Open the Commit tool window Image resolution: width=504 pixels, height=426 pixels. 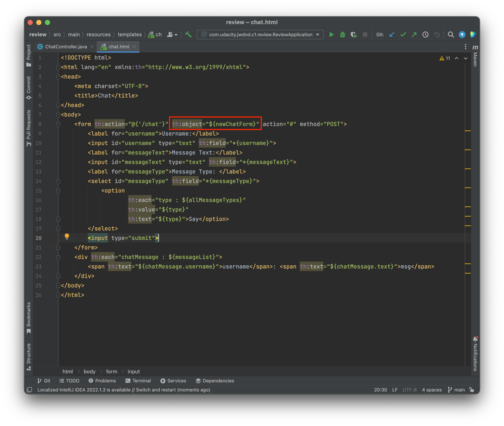pyautogui.click(x=28, y=88)
